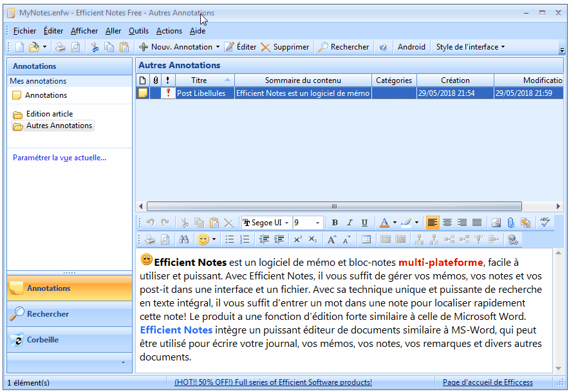
Task: Grow the font size
Action: tap(331, 239)
